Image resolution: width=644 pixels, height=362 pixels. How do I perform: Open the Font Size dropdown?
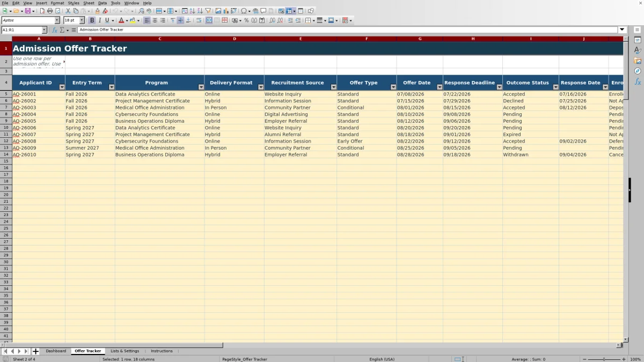click(82, 20)
